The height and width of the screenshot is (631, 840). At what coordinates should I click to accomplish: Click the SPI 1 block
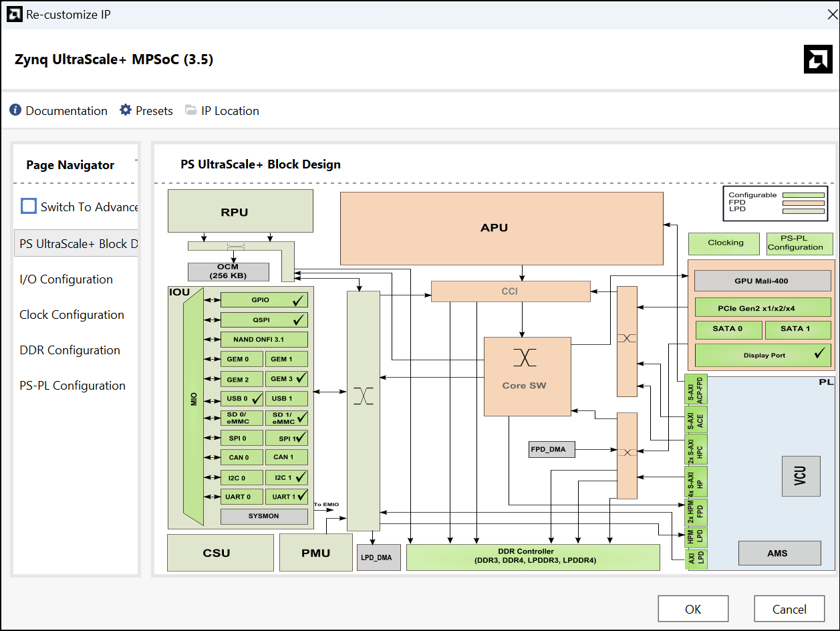point(287,438)
